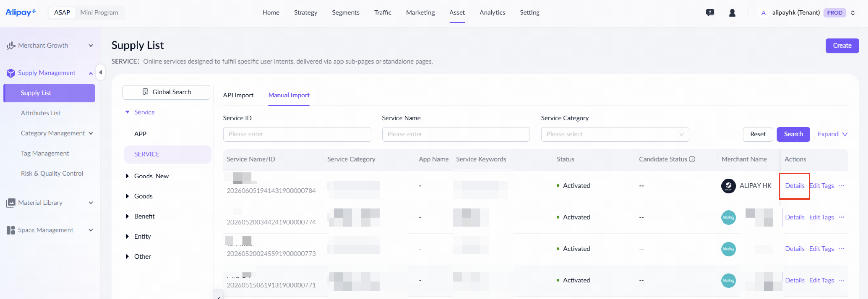
Task: Open the user profile icon
Action: pyautogui.click(x=732, y=13)
